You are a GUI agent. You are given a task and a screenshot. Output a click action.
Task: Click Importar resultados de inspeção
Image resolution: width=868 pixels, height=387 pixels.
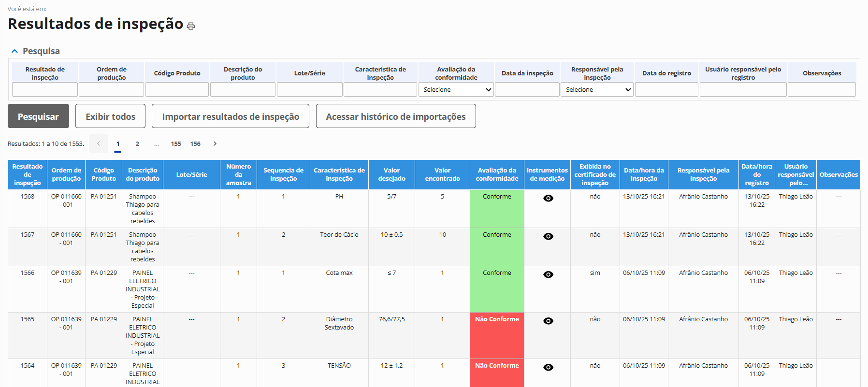coord(231,116)
